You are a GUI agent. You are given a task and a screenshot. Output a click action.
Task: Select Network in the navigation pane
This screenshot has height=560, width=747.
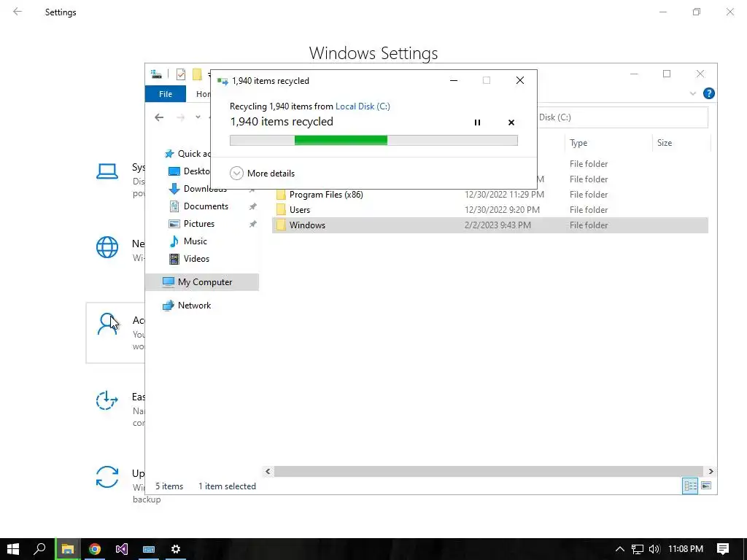click(x=187, y=306)
